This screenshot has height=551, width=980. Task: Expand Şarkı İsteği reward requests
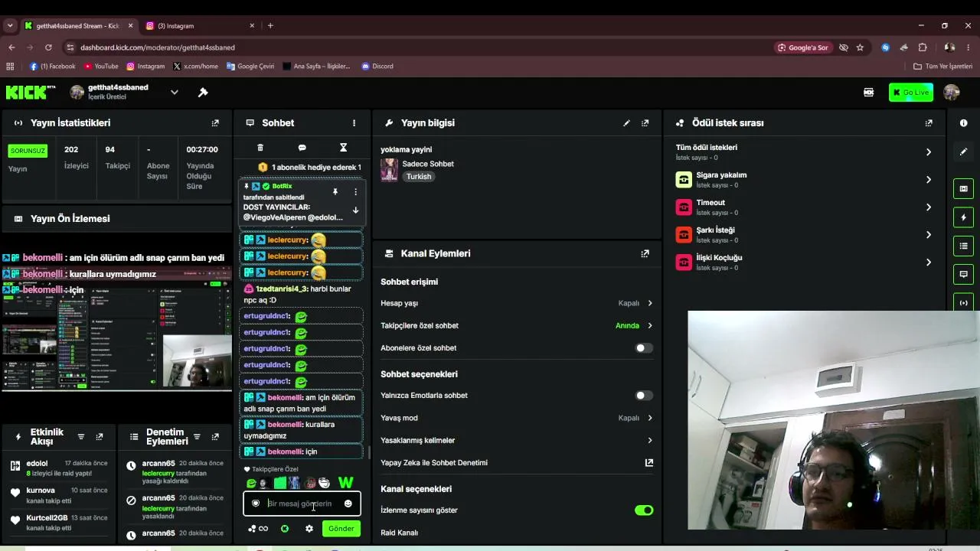tap(804, 235)
